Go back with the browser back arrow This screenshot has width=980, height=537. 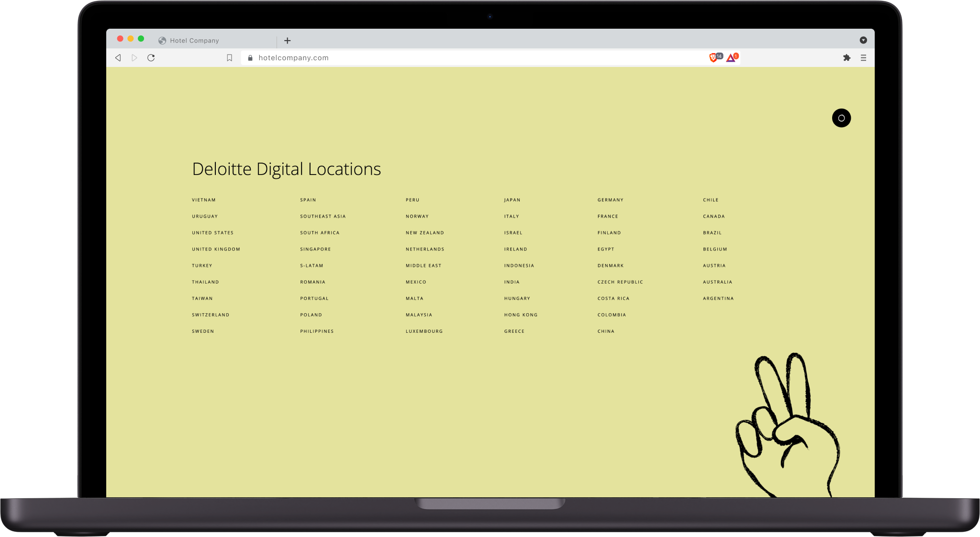(118, 58)
